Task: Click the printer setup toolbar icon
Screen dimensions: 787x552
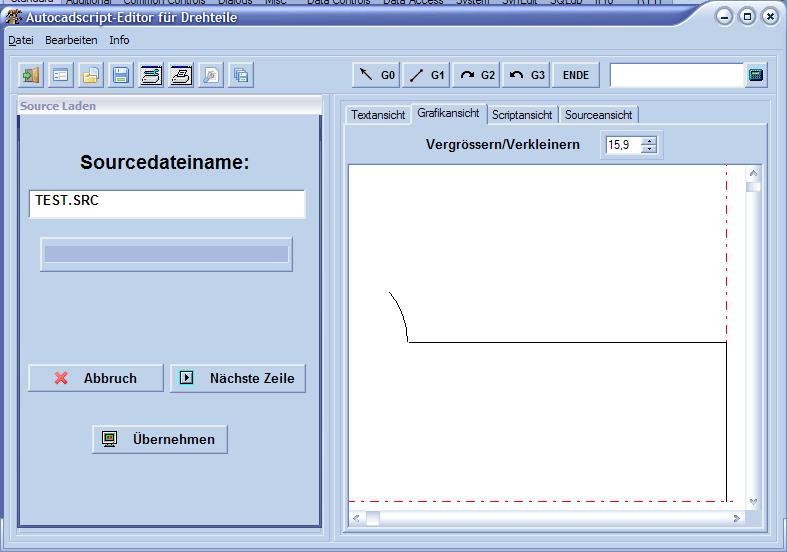Action: coord(151,75)
